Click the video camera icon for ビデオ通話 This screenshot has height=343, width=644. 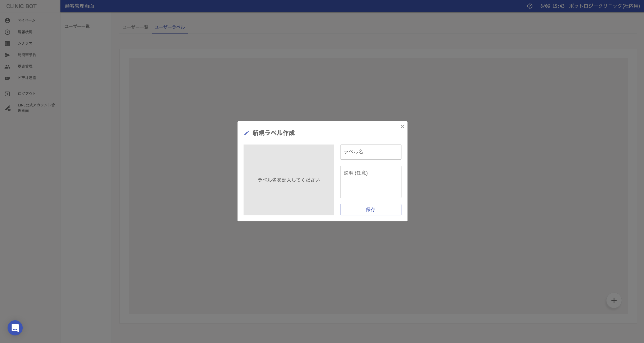tap(7, 78)
